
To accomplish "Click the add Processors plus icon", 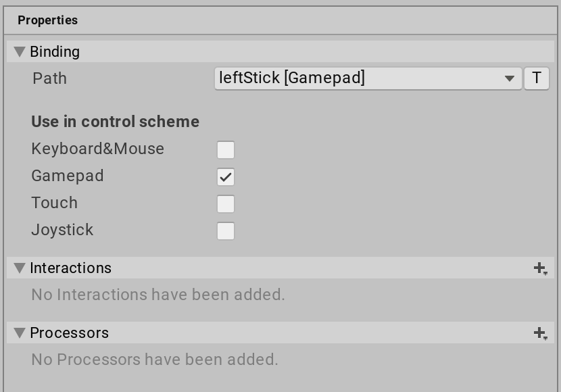I will (539, 333).
